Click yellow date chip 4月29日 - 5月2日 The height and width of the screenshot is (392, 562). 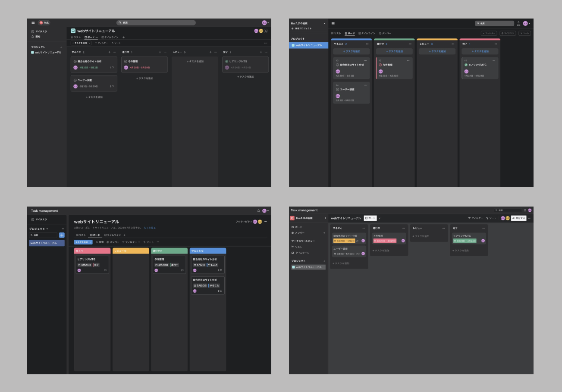click(344, 241)
